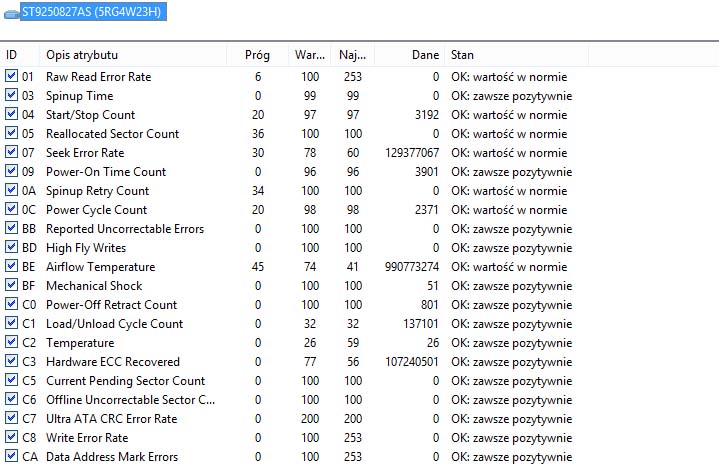Click Airflow Temperature data value 990773274
719x469 pixels.
412,267
